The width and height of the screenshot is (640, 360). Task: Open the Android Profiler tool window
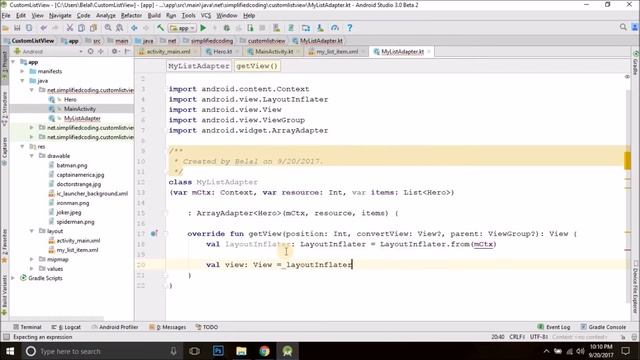[x=115, y=327]
